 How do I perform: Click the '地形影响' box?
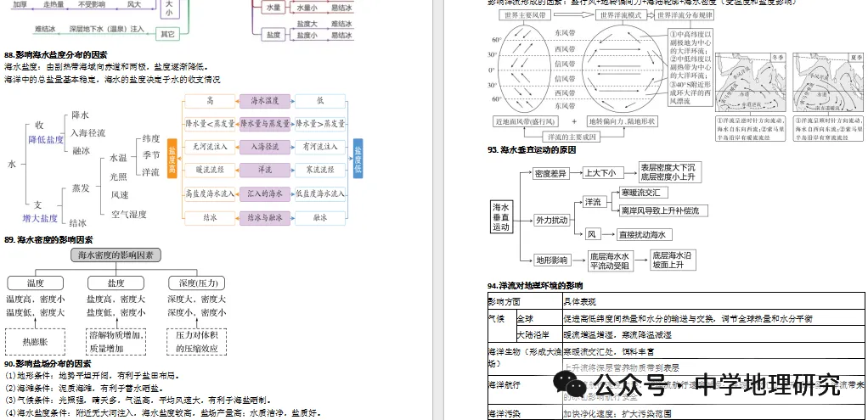coord(550,260)
